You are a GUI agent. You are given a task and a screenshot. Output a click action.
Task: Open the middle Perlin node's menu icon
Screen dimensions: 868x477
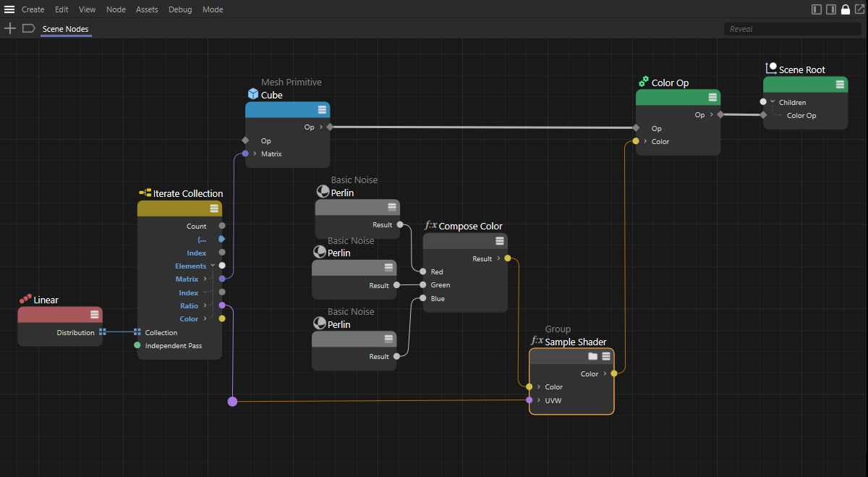click(x=388, y=268)
